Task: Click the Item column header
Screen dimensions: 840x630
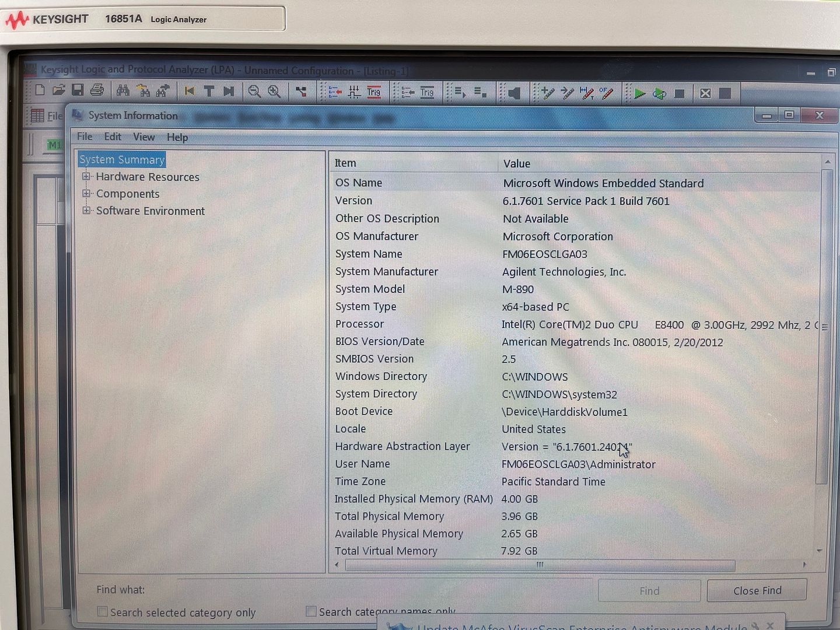Action: click(x=414, y=163)
